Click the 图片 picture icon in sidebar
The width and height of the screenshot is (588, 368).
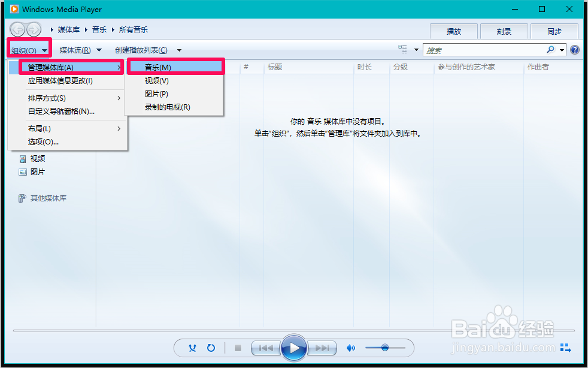(x=23, y=172)
